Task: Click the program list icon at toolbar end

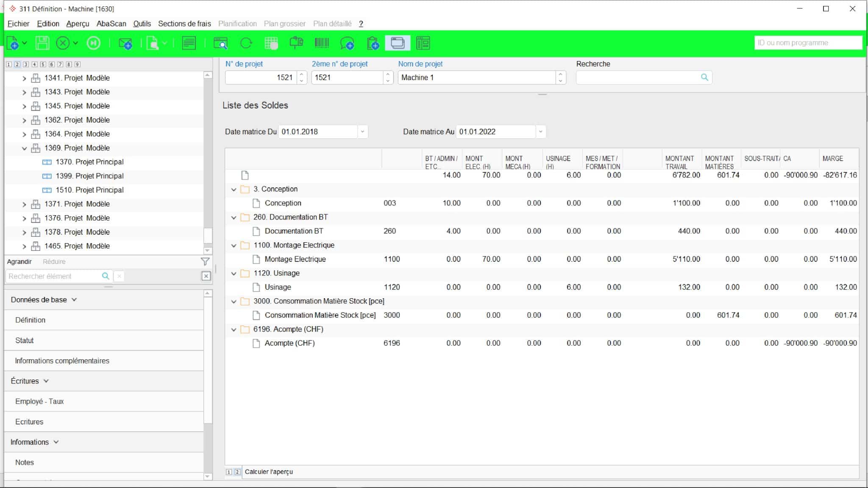Action: (x=423, y=43)
